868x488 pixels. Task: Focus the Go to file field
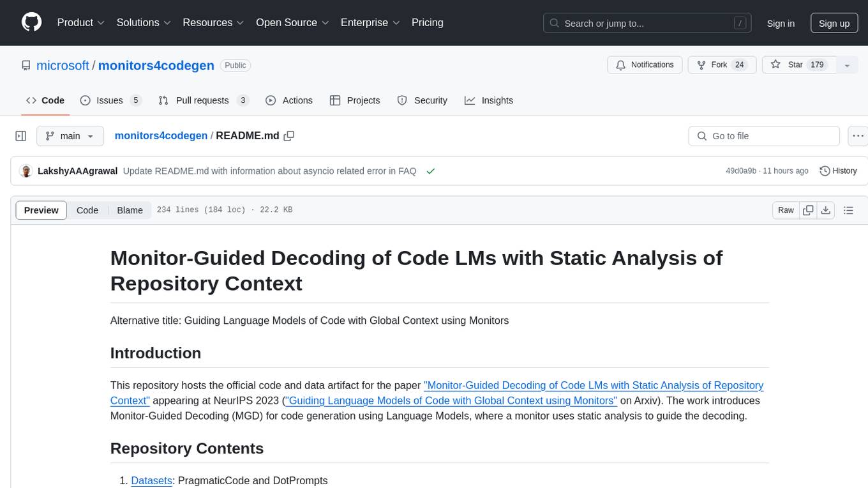coord(764,136)
